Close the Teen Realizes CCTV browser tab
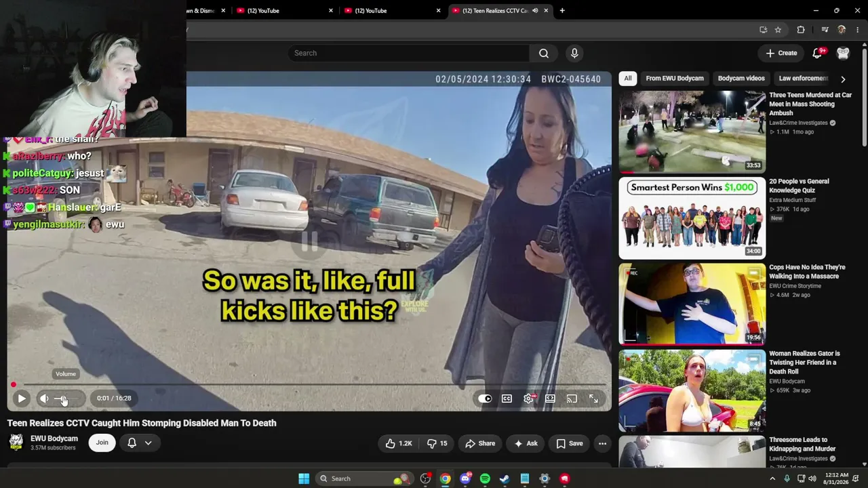This screenshot has width=868, height=488. point(546,10)
